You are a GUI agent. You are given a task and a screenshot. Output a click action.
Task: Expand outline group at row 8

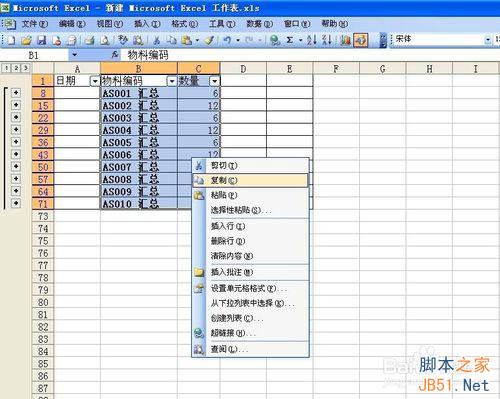tap(16, 93)
